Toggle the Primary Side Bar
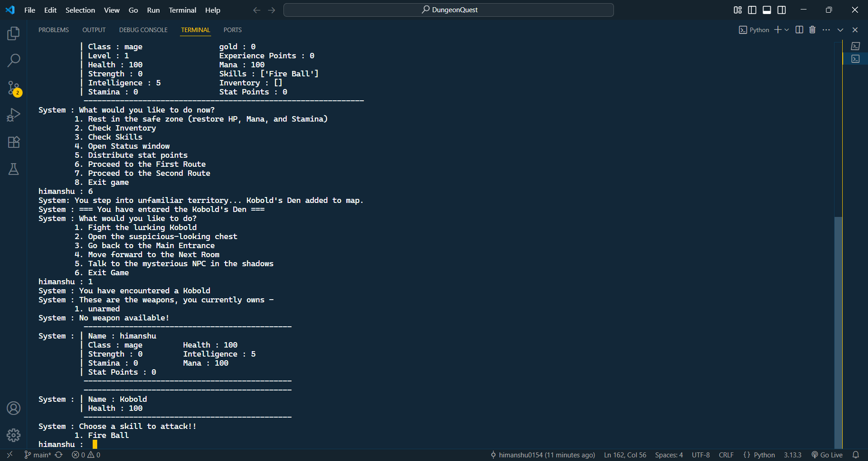 pos(752,10)
